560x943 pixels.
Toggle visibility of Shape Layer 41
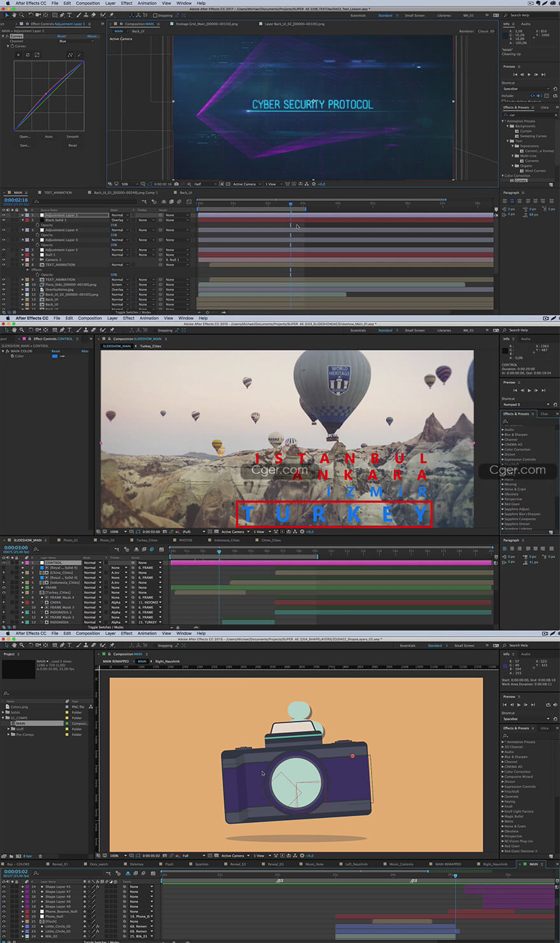[3, 887]
